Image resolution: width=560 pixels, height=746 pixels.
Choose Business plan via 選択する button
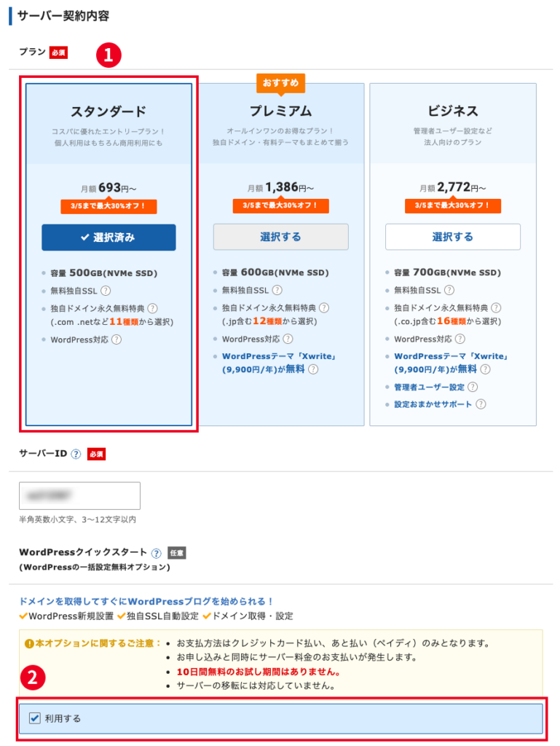coord(452,237)
